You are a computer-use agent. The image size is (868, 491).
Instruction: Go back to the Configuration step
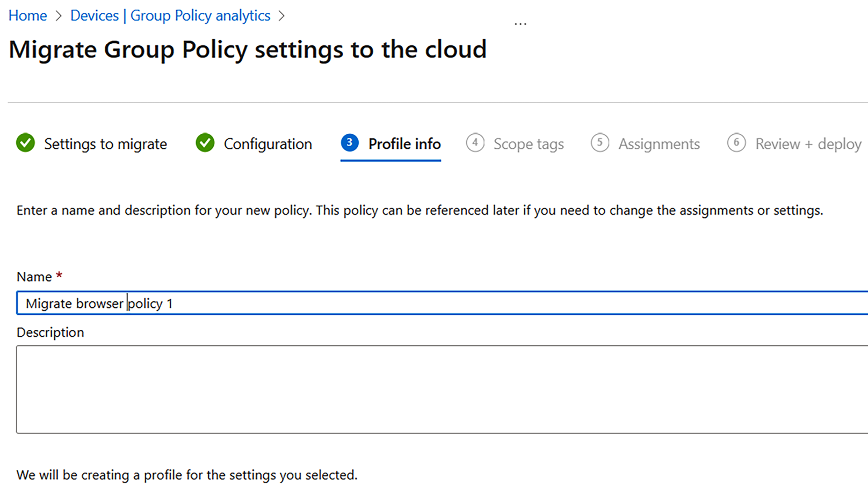267,144
